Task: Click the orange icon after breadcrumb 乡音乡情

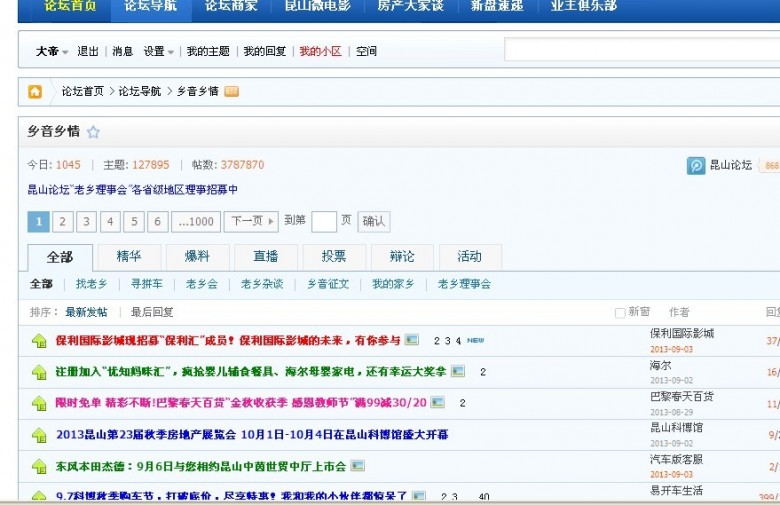Action: 232,91
